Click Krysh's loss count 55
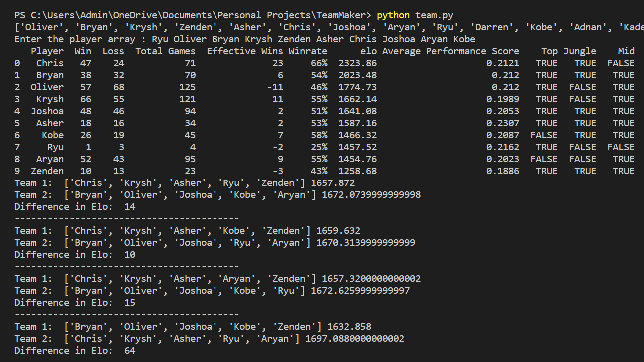 click(119, 99)
